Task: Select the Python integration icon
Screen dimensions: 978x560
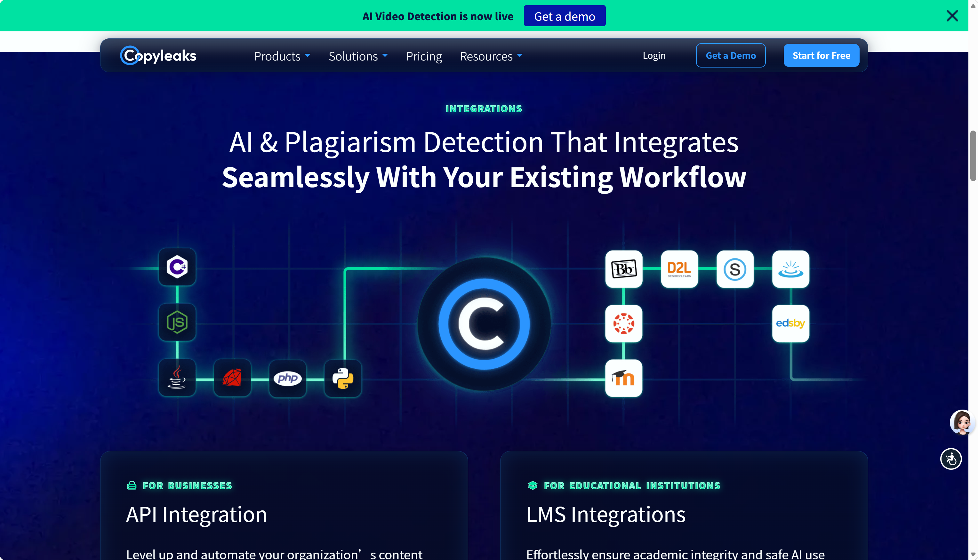Action: tap(343, 379)
